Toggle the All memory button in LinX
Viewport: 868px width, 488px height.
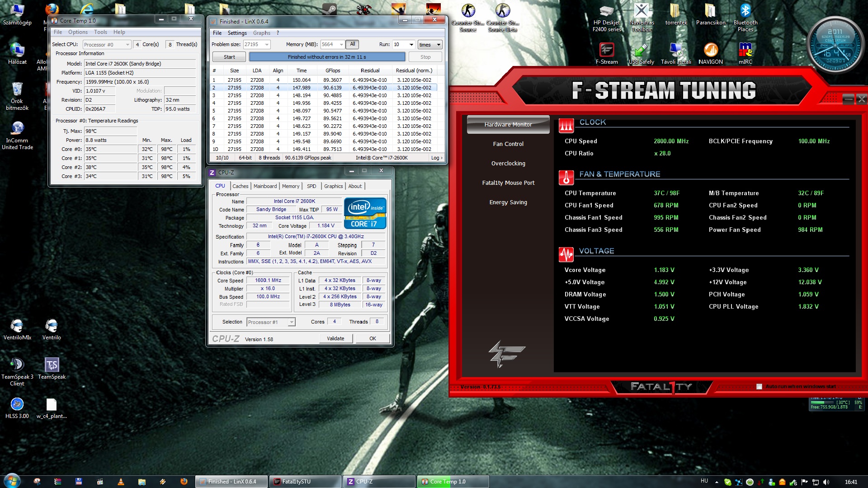[x=353, y=44]
